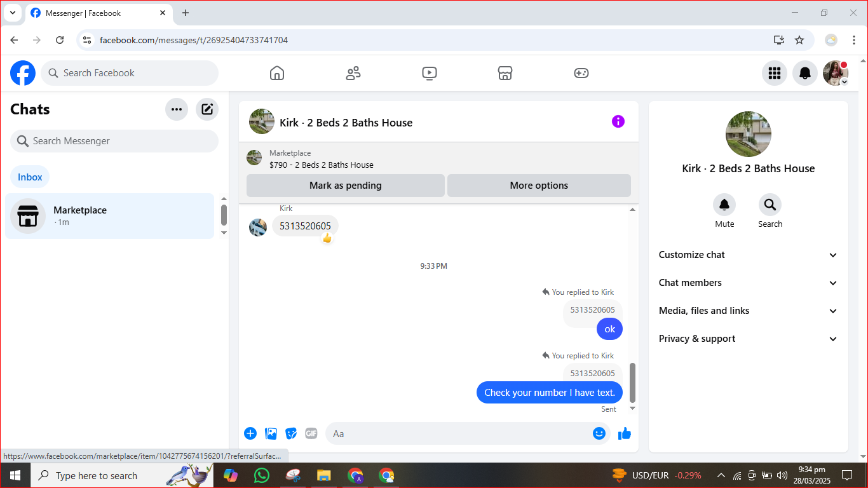
Task: Open the Windows Start menu
Action: tap(15, 475)
